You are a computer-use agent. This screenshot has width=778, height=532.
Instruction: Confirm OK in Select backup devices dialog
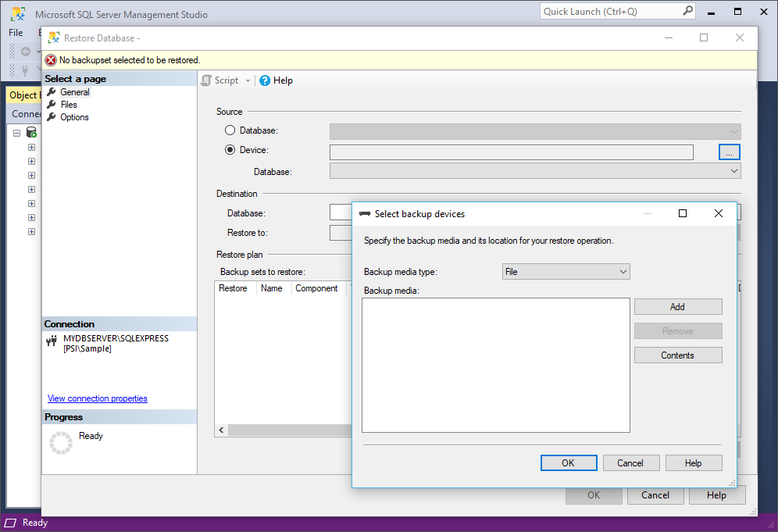click(569, 463)
